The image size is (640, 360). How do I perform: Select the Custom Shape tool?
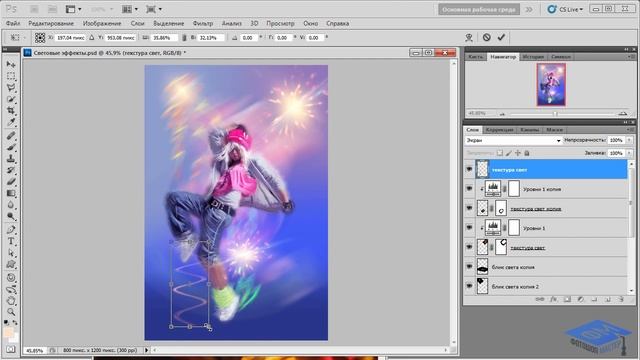coord(11,264)
